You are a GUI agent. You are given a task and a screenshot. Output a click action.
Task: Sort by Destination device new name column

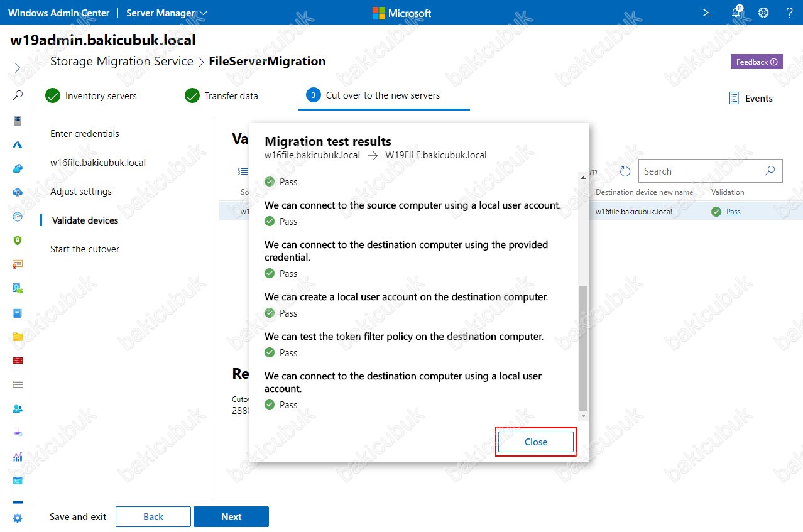click(x=644, y=192)
